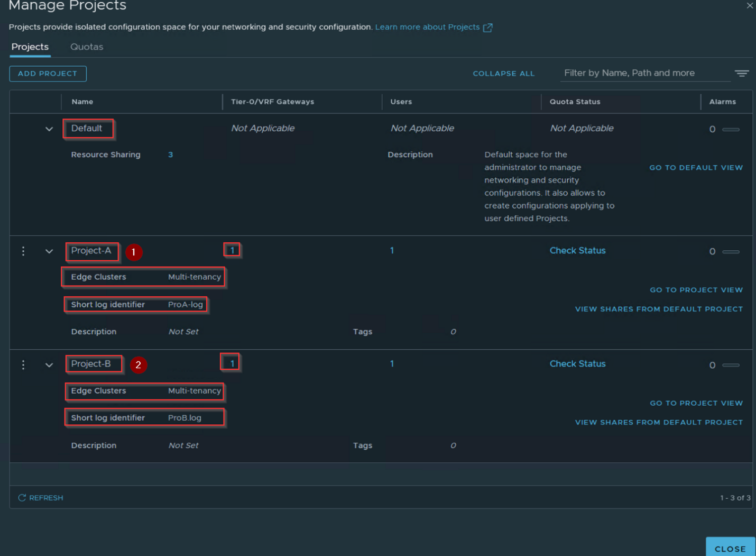Switch to the Quotas tab

point(87,47)
